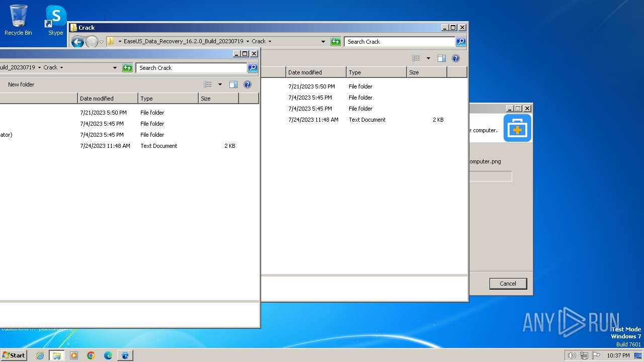The width and height of the screenshot is (644, 362).
Task: Click New folder in front window
Action: click(x=21, y=84)
